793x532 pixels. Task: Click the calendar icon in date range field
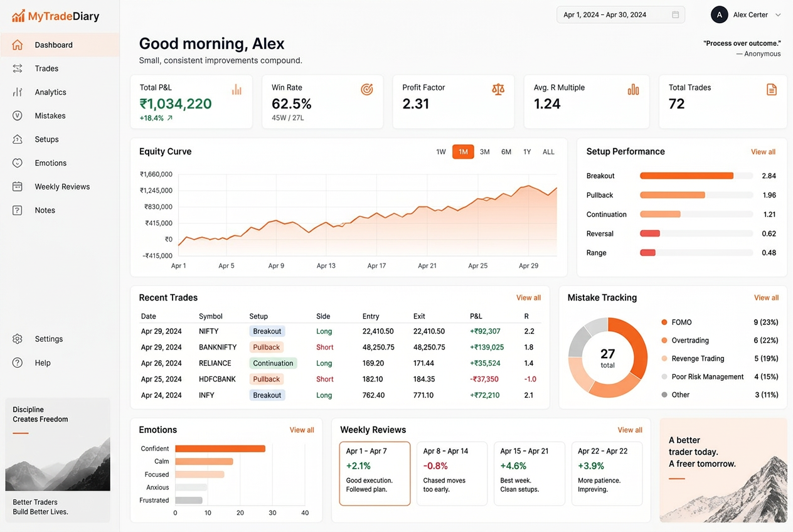[x=675, y=15]
